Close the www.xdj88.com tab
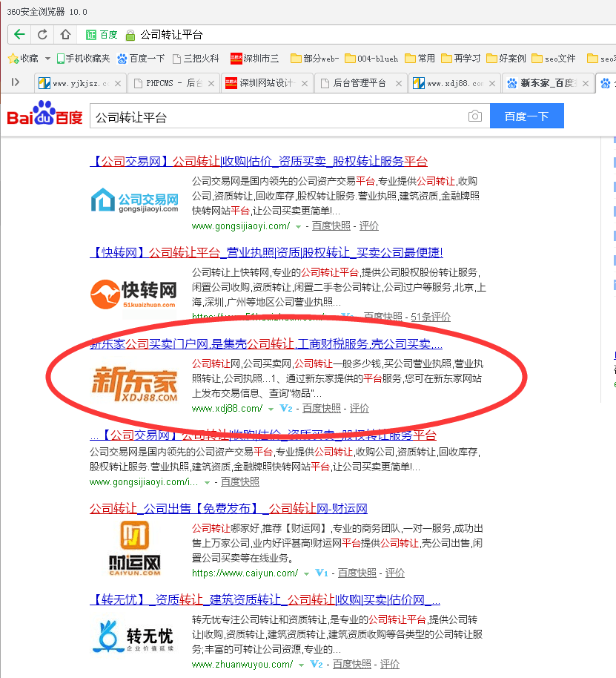This screenshot has height=678, width=616. tap(492, 84)
